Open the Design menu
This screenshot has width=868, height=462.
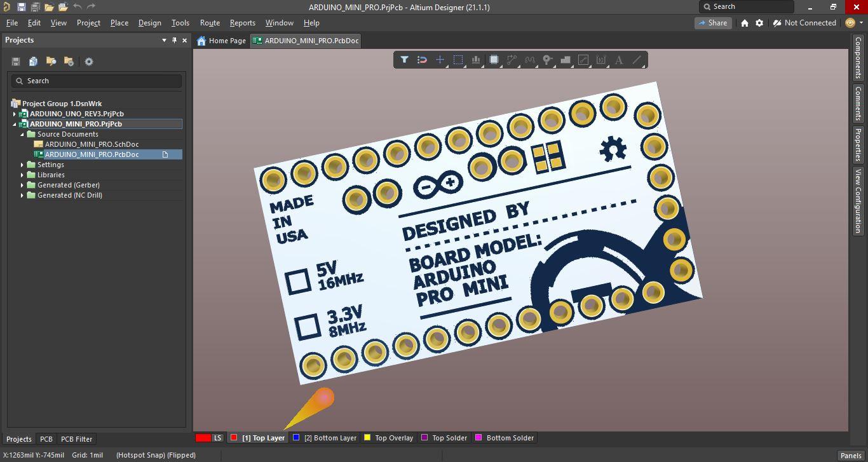click(149, 23)
